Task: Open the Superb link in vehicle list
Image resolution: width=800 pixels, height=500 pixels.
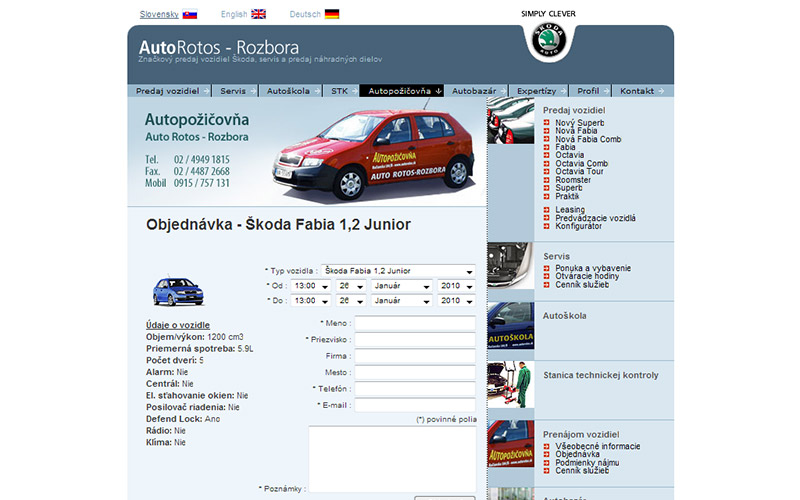Action: coord(569,188)
